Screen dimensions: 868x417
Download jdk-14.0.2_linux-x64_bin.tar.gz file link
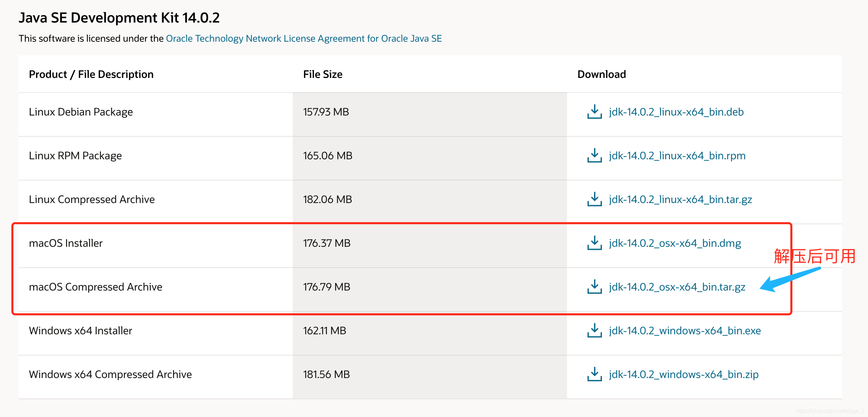click(680, 200)
